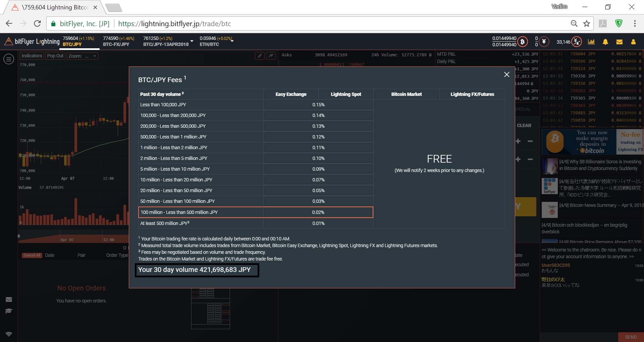Click the wifi connection status icon
The image size is (644, 342).
coord(9,334)
